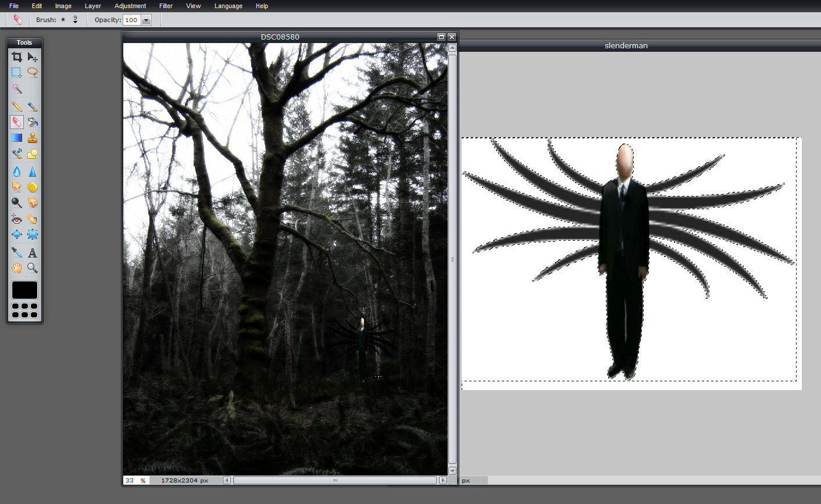Select the Smudge finger tool
Screen dimensions: 821x504
click(x=17, y=187)
